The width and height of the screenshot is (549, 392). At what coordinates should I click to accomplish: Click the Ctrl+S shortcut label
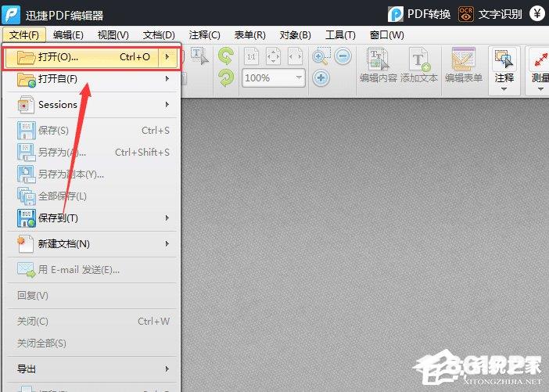click(x=156, y=131)
